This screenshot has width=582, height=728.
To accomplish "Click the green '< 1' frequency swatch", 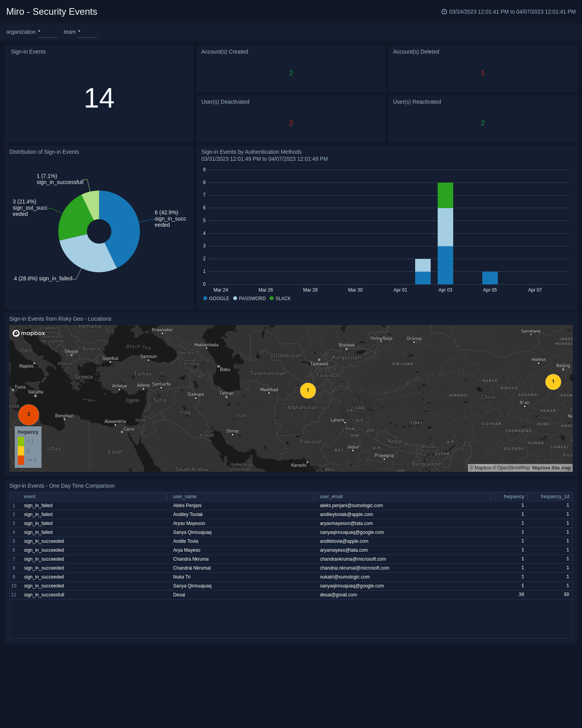I will 21,441.
